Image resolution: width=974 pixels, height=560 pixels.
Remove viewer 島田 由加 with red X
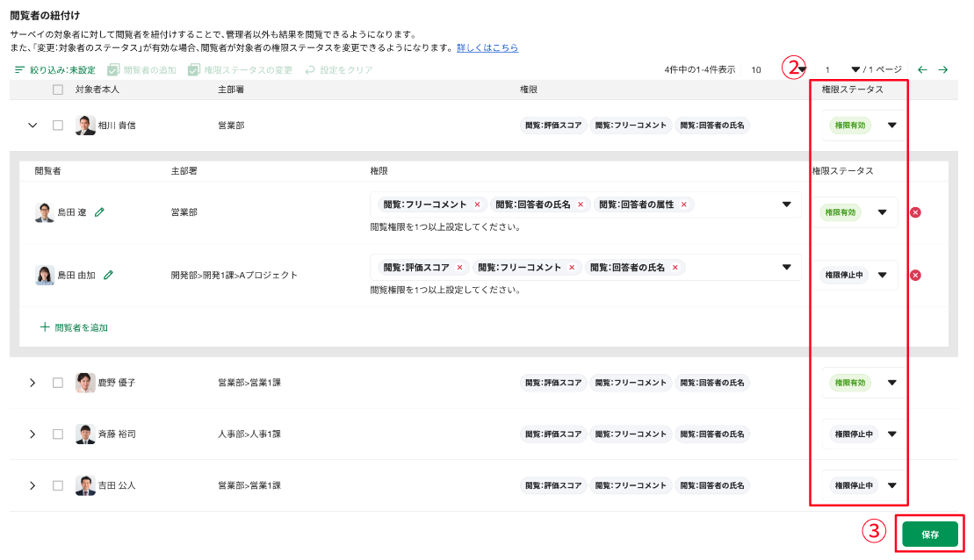(x=916, y=275)
